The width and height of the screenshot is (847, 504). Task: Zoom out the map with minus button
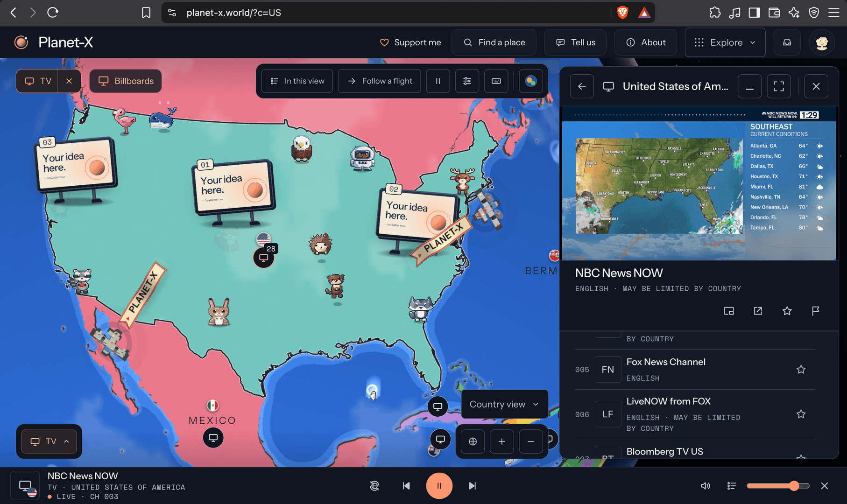(531, 441)
